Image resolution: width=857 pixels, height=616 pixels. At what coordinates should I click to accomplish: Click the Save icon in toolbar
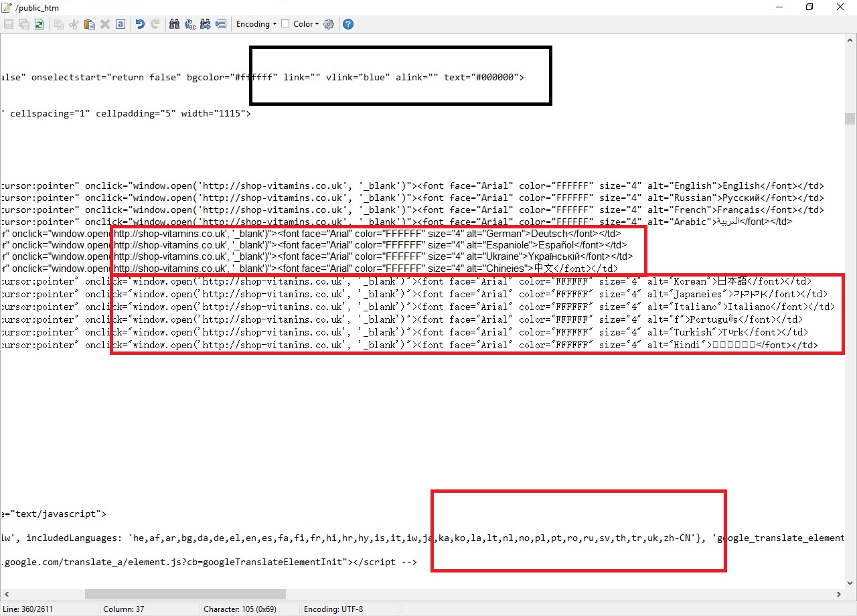coord(9,24)
